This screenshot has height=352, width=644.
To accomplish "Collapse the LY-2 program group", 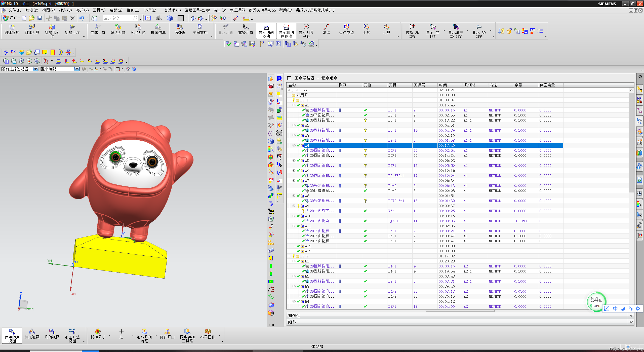I will pyautogui.click(x=289, y=256).
